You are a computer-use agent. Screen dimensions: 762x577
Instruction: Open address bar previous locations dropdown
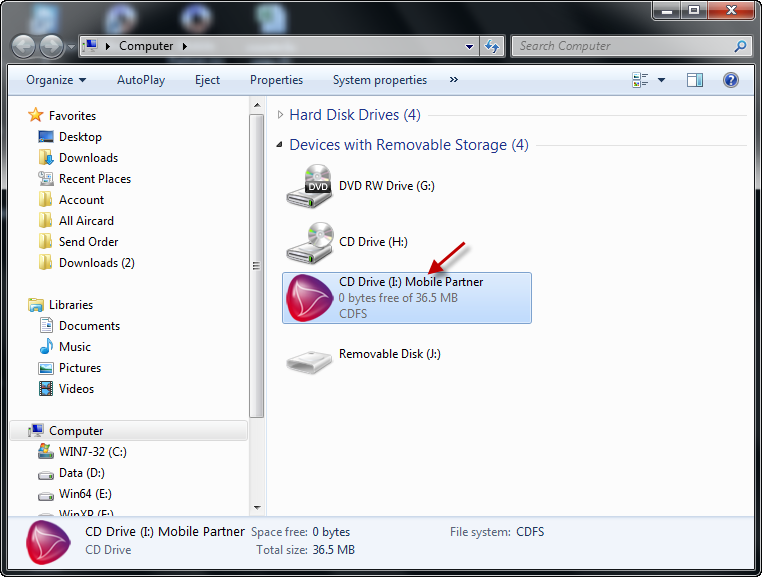(x=469, y=47)
